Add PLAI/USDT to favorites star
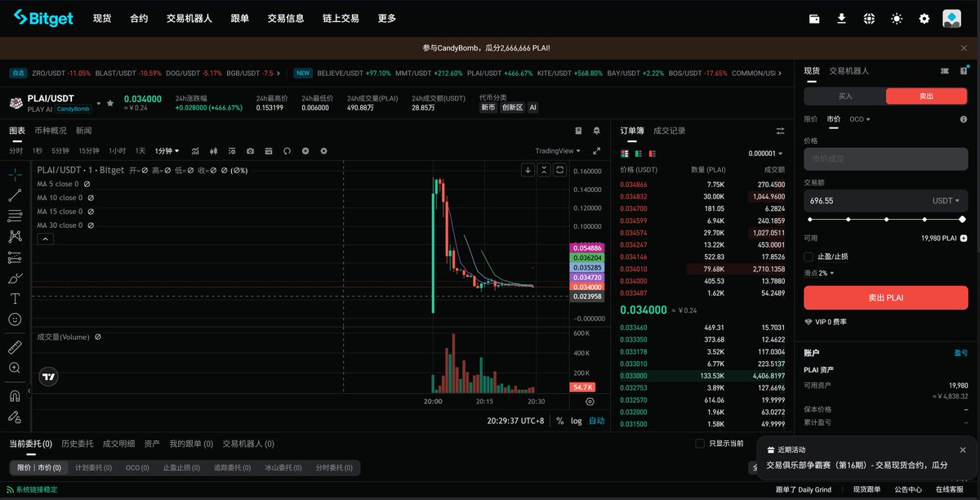980x500 pixels. click(x=110, y=104)
